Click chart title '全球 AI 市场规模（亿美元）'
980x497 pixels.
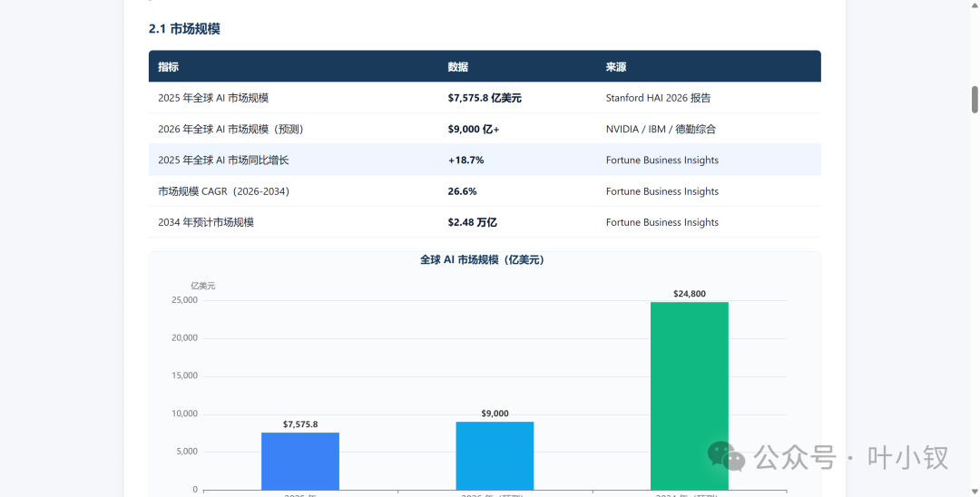pos(485,259)
